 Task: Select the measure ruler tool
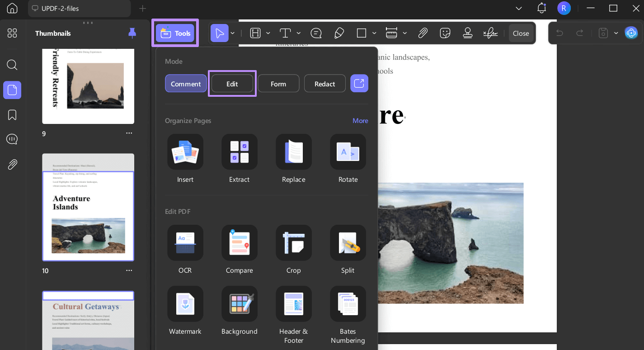tap(391, 33)
